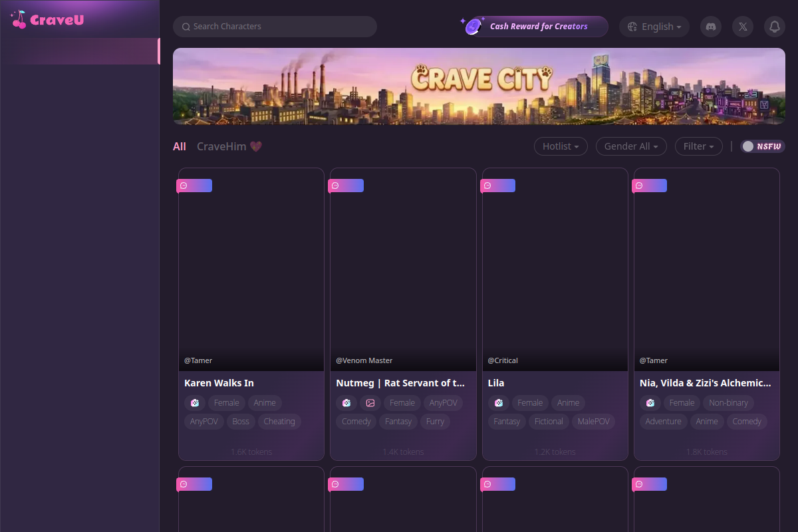
Task: Toggle the NSFW switch
Action: (x=763, y=146)
